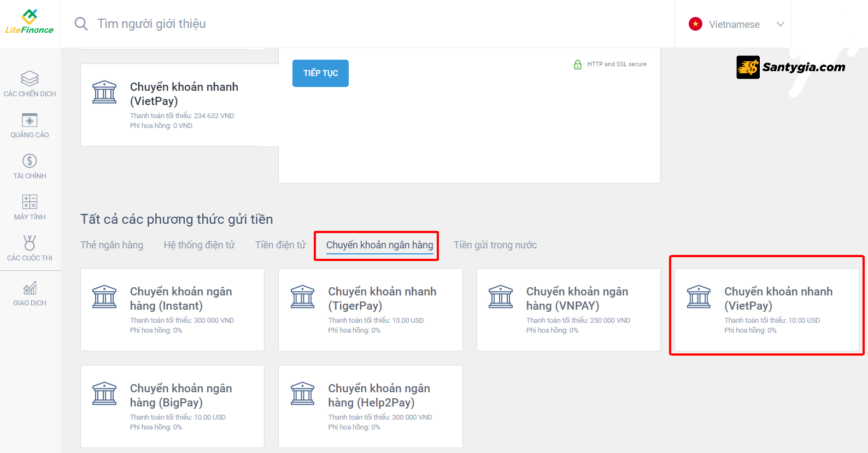Select Chuyển khoản ngân hàng (Help2Pay) title
Screen dimensions: 868x453
[x=379, y=396]
